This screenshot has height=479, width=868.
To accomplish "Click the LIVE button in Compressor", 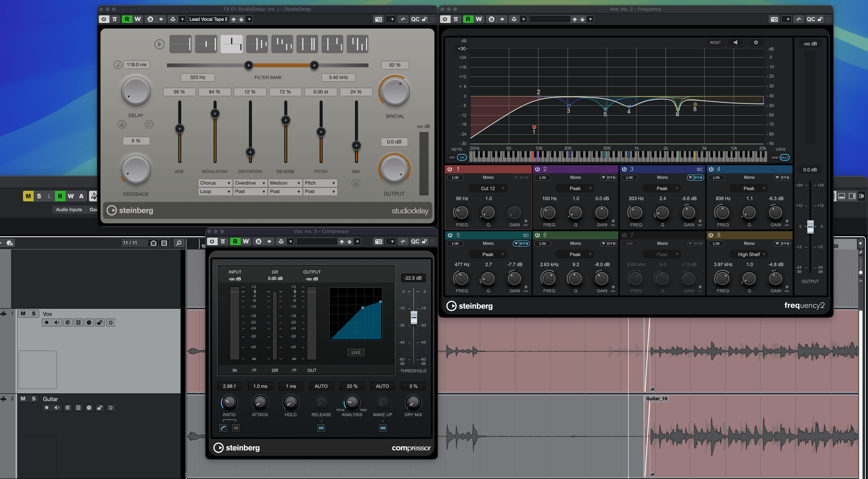I will [356, 352].
